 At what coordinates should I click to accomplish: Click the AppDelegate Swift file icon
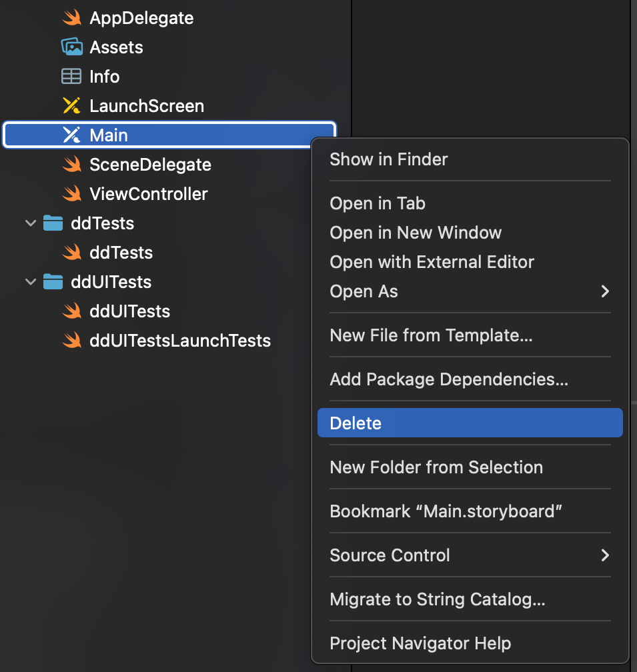click(71, 18)
